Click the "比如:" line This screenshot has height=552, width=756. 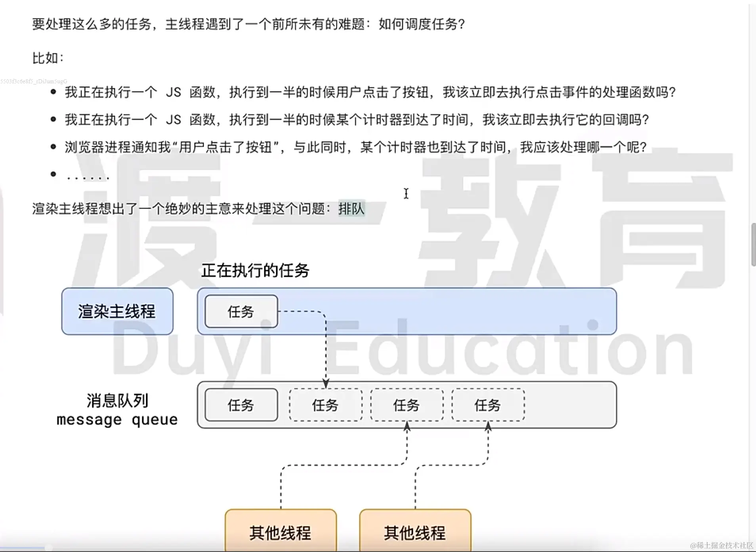click(48, 58)
